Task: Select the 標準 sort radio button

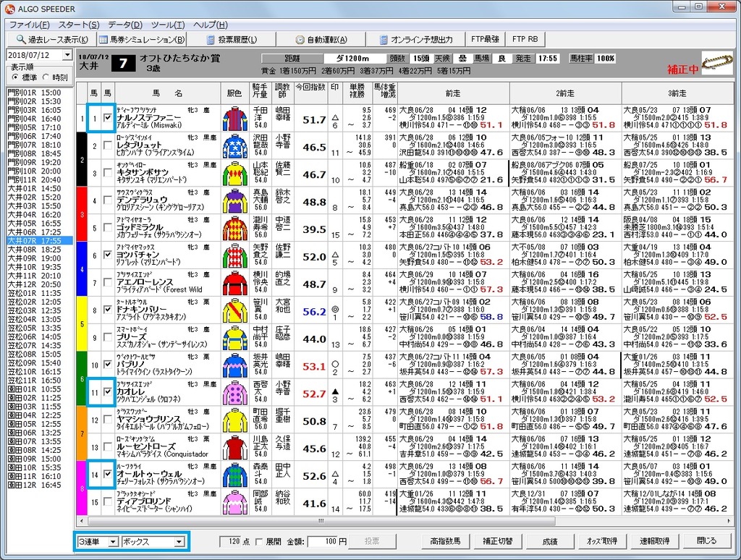Action: [x=16, y=77]
